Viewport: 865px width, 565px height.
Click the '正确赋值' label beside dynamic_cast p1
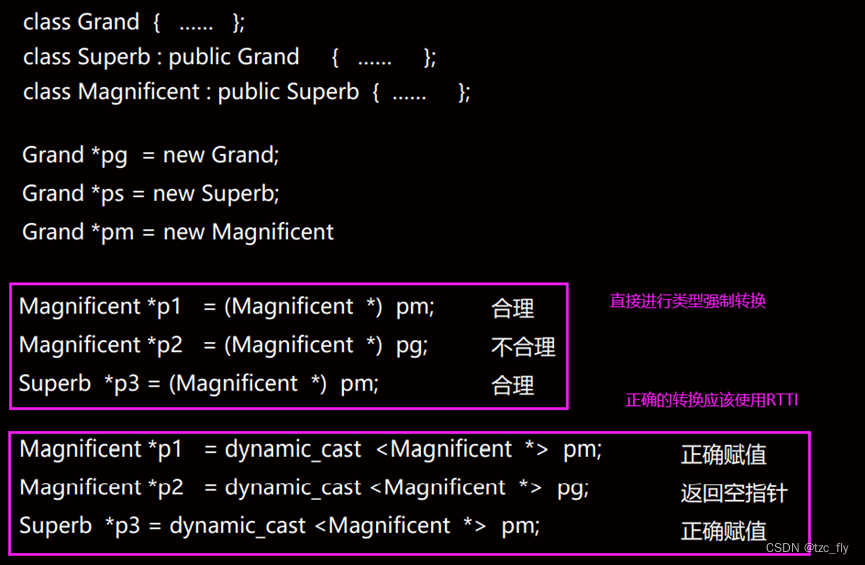[723, 455]
